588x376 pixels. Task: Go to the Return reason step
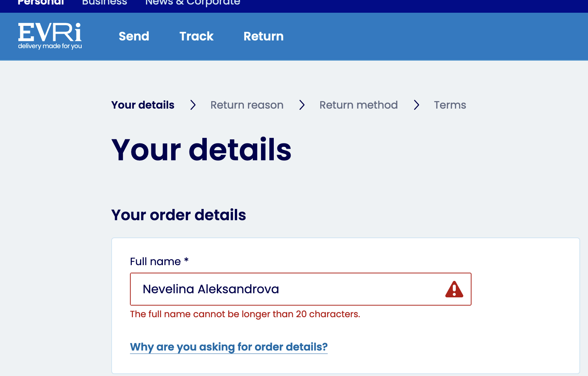(x=247, y=105)
